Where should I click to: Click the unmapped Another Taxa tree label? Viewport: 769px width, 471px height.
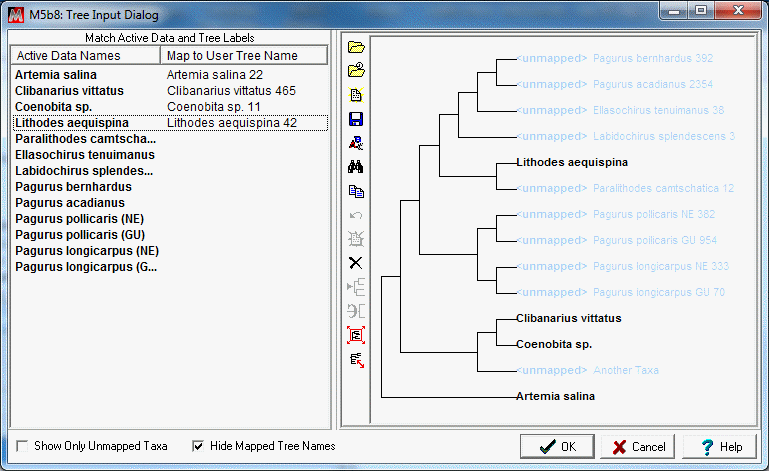point(588,370)
